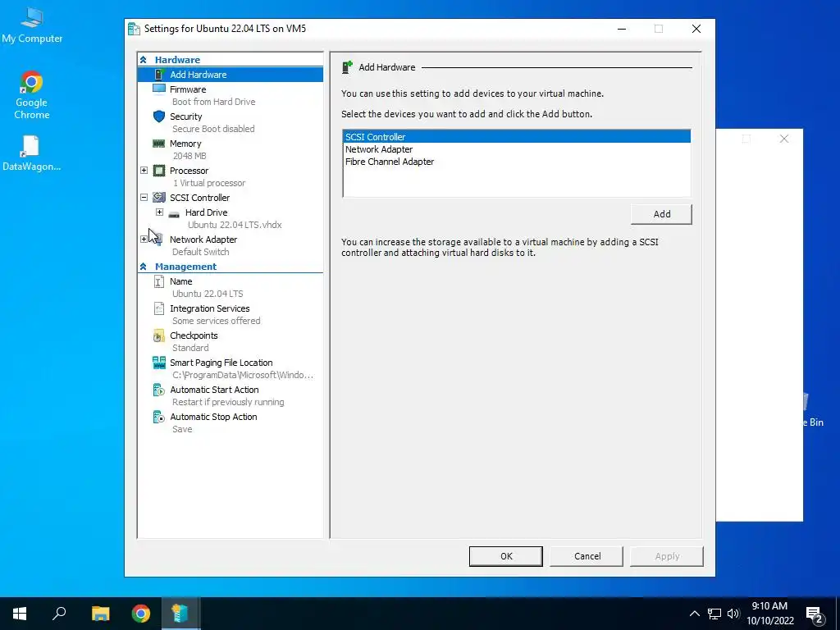This screenshot has width=840, height=630.
Task: Expand the Processor node
Action: [144, 171]
